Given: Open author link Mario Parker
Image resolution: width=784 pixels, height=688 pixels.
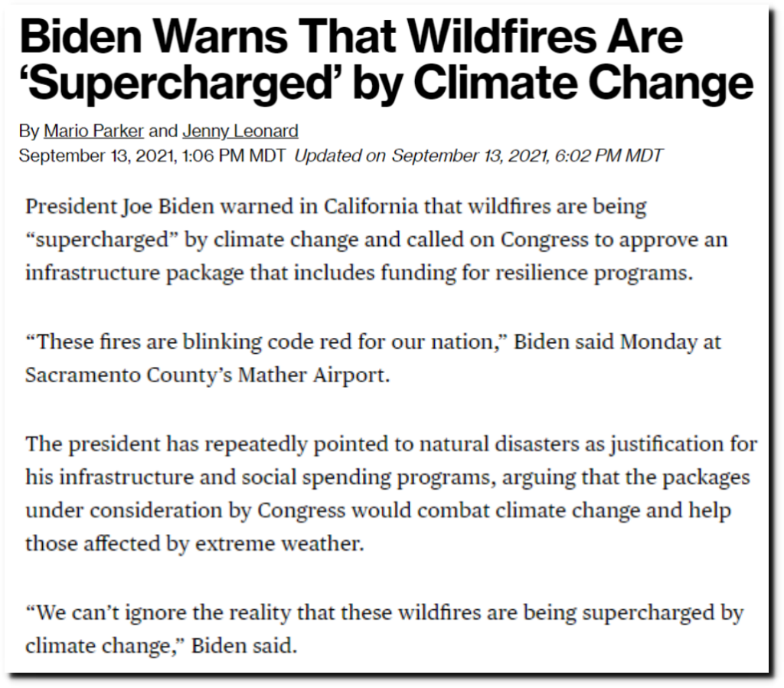Looking at the screenshot, I should click(x=93, y=131).
